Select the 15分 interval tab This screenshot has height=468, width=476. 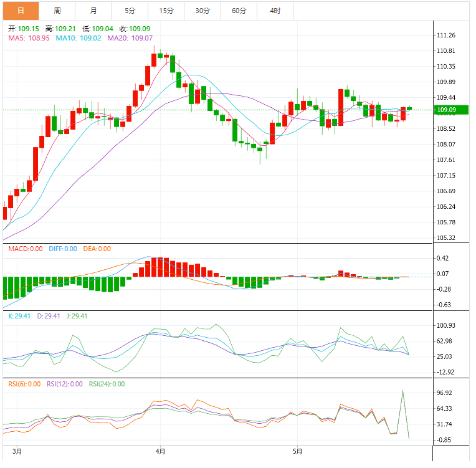click(x=166, y=11)
